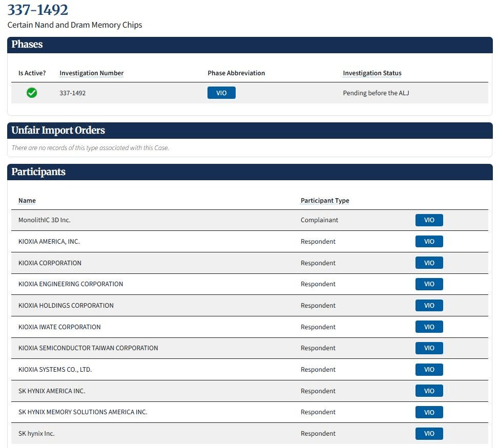Click the Participant Type column header
The height and width of the screenshot is (448, 499).
pyautogui.click(x=325, y=201)
